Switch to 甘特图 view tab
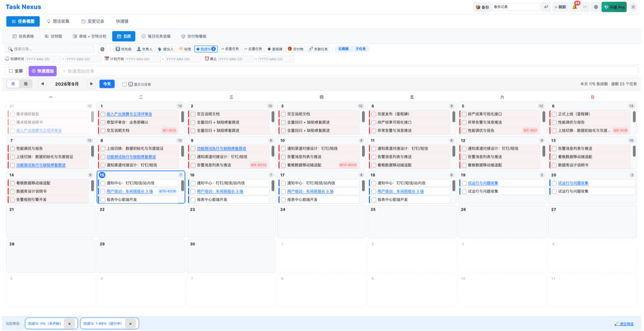 coord(53,36)
